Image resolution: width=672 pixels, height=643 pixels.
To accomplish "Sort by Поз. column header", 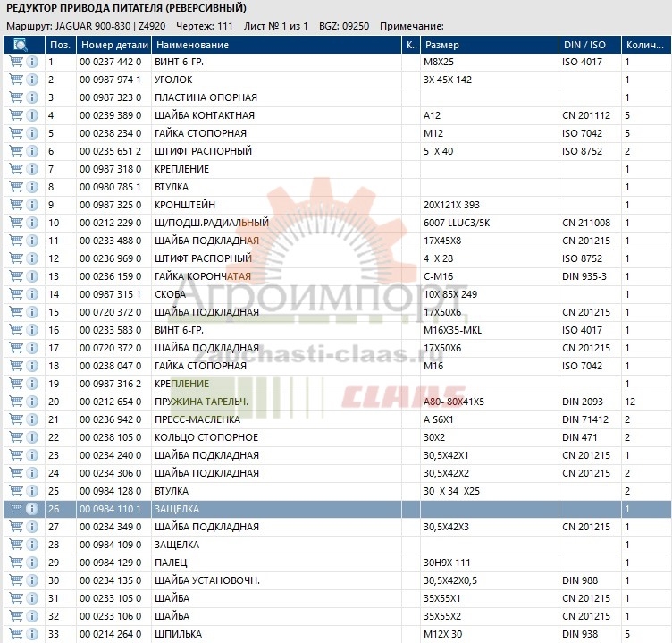I will pyautogui.click(x=61, y=45).
